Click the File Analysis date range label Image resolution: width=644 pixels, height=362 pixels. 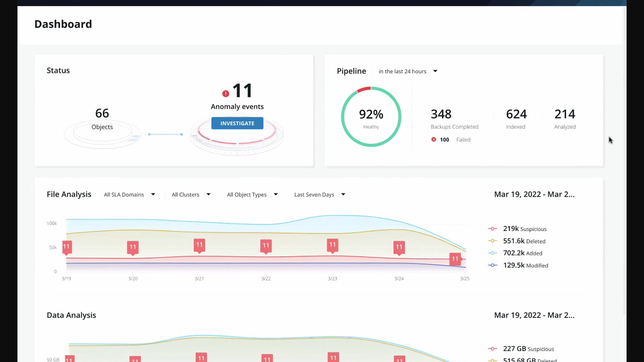click(x=534, y=194)
